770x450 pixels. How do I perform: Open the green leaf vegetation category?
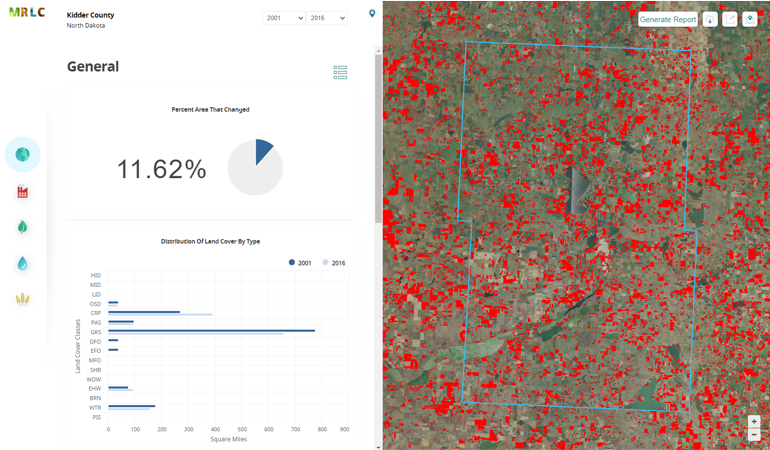pos(22,227)
